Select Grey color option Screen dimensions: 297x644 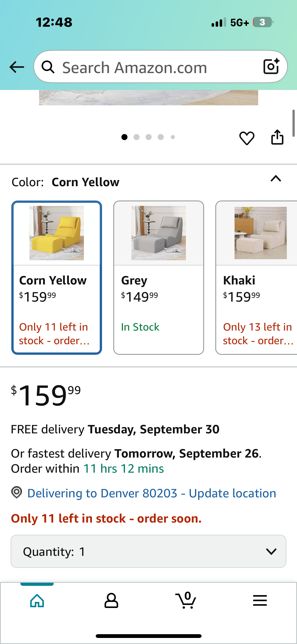[159, 278]
